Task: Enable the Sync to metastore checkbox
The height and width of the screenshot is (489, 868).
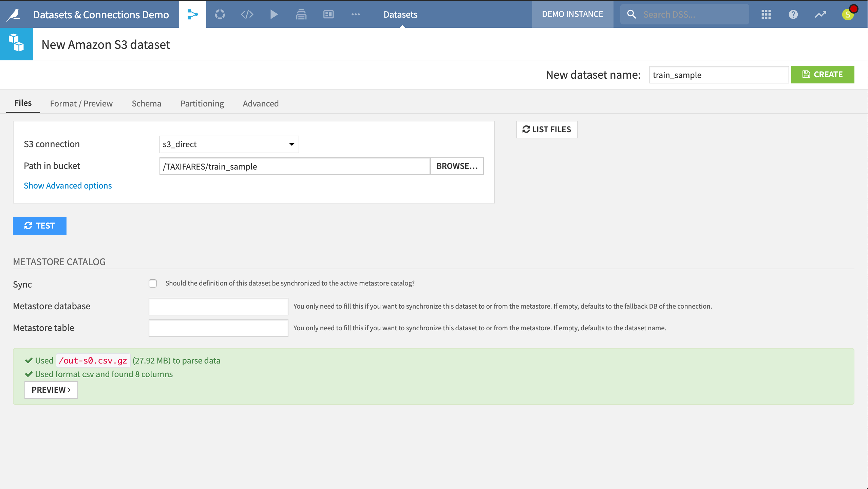Action: [153, 283]
